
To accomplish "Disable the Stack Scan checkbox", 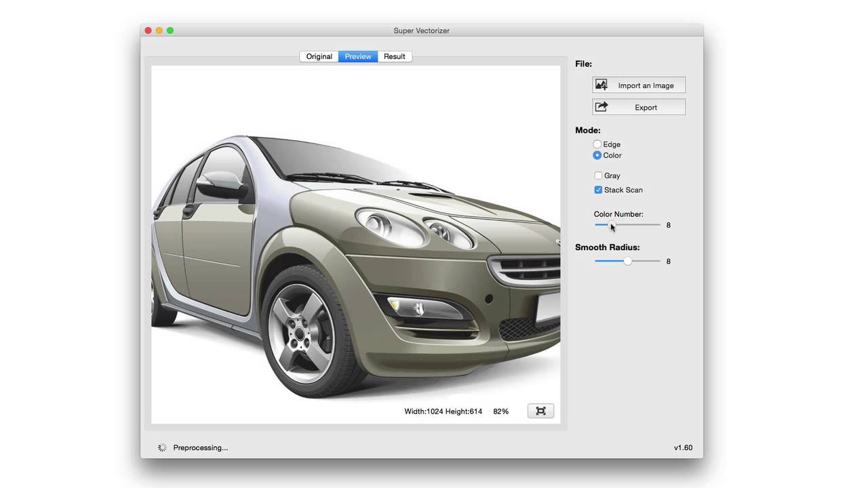I will click(x=598, y=190).
